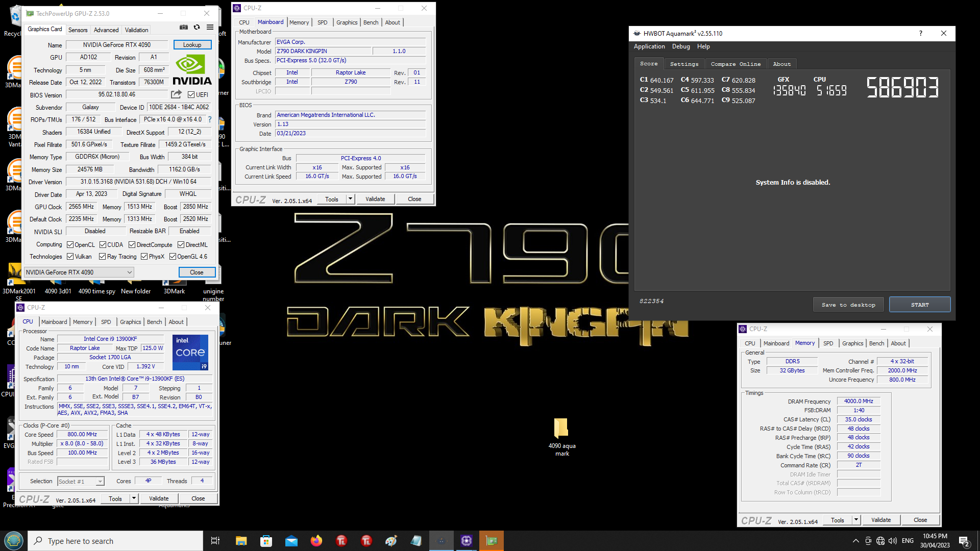
Task: Toggle the OpenCL checkbox
Action: [70, 245]
